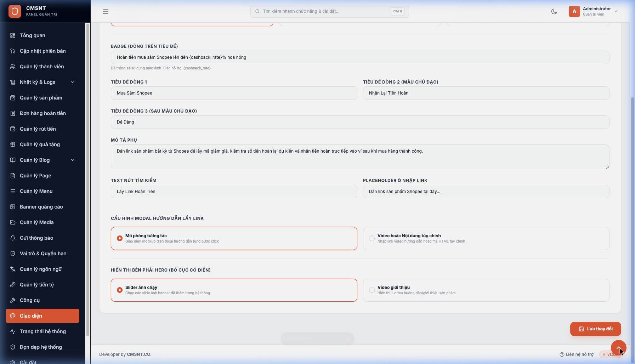Open Quản lý Media menu item

click(x=42, y=222)
